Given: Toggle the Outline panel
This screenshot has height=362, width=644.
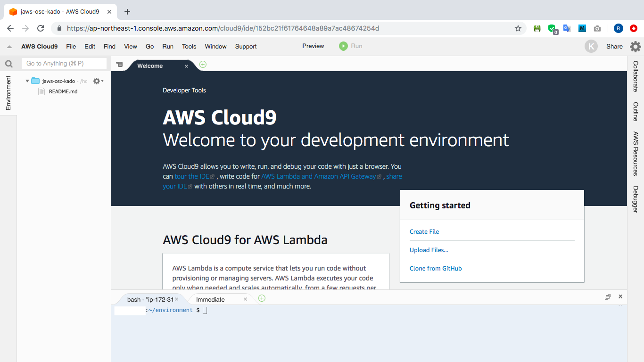Looking at the screenshot, I should [636, 111].
